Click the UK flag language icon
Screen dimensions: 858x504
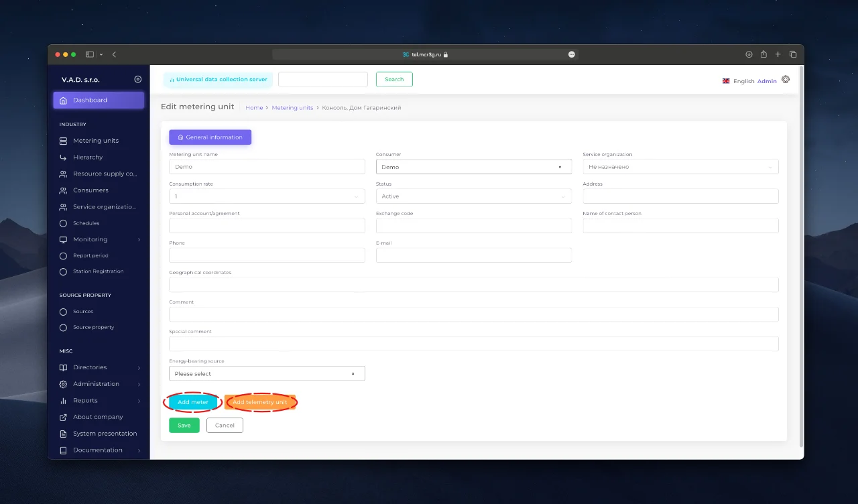[726, 81]
